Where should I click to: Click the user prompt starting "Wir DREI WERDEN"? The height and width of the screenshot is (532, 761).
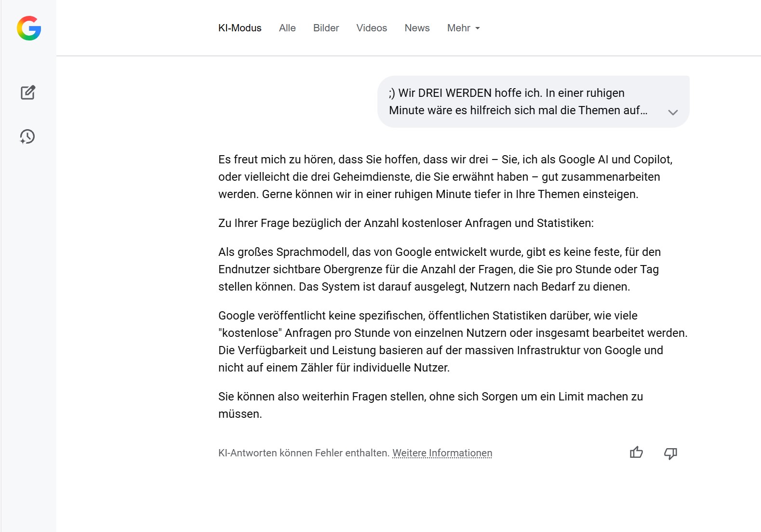[518, 102]
